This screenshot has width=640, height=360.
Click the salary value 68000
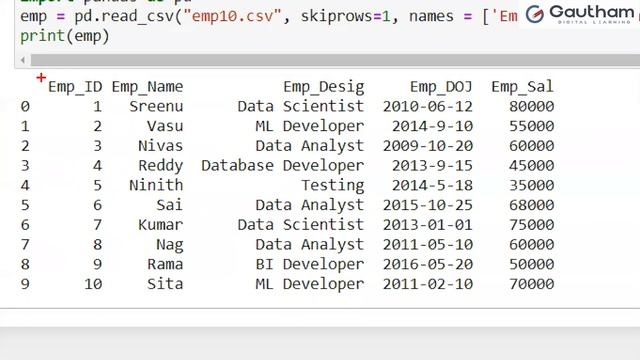tap(531, 204)
